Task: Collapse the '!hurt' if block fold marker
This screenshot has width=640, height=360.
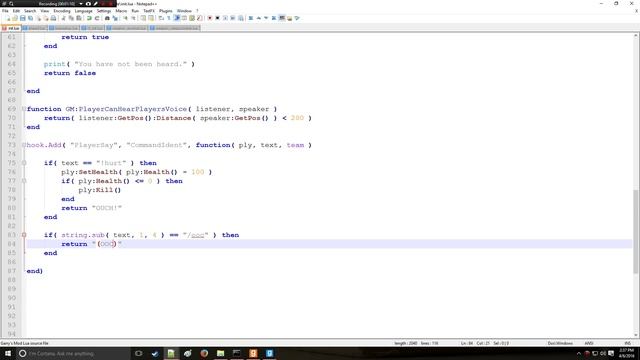Action: pos(24,163)
